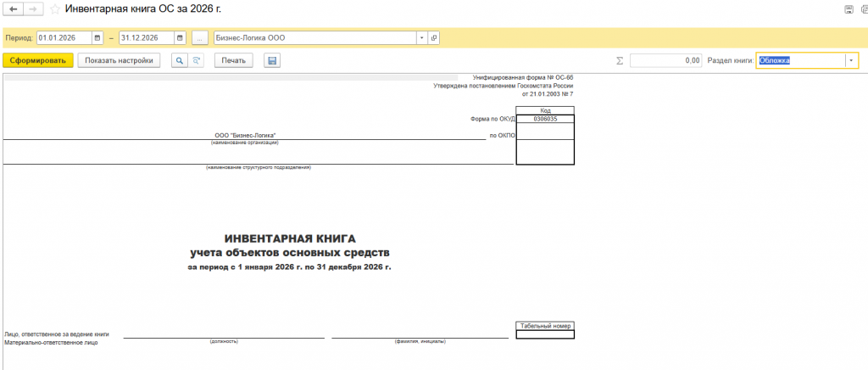Edit the start date field 01.01.2026
Viewport: 868px width, 370px height.
pyautogui.click(x=64, y=38)
